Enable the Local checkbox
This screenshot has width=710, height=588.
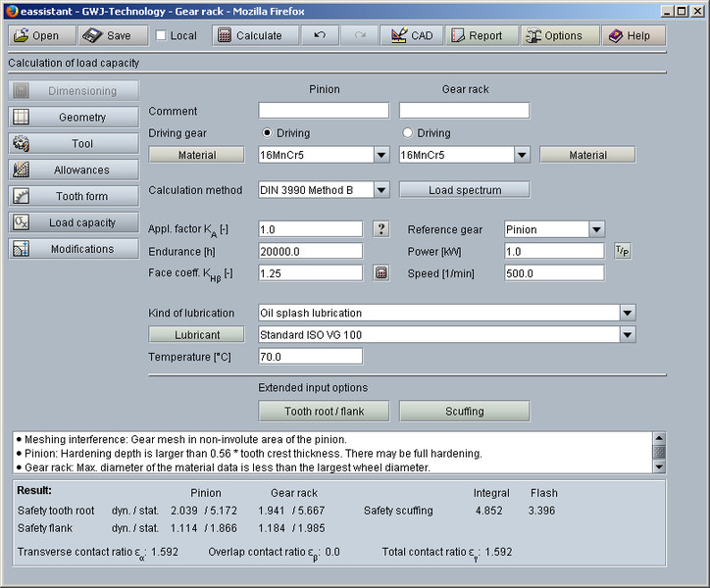161,36
